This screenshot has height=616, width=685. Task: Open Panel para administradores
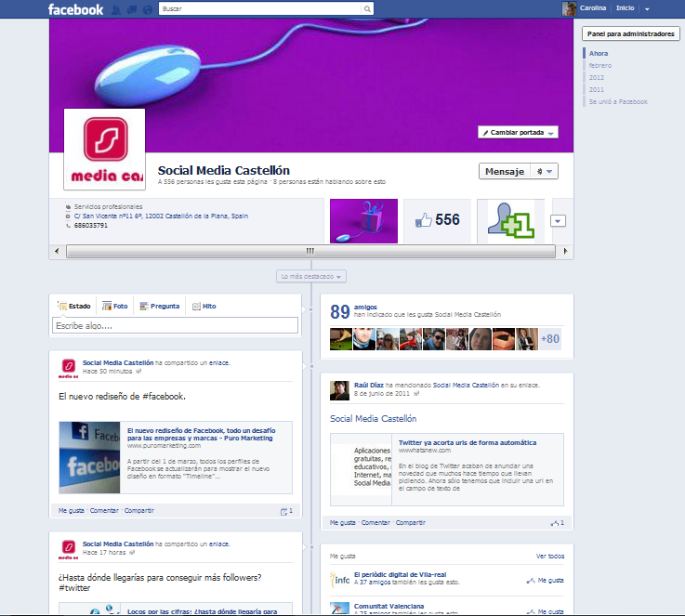click(x=630, y=33)
